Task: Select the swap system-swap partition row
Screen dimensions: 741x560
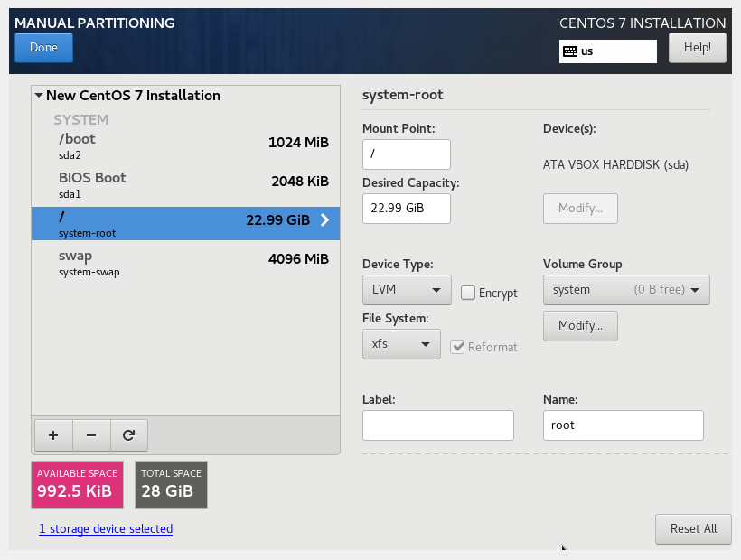Action: [x=186, y=263]
